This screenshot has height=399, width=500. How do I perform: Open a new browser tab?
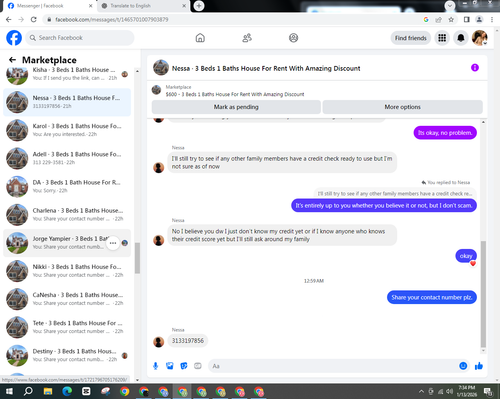point(199,6)
